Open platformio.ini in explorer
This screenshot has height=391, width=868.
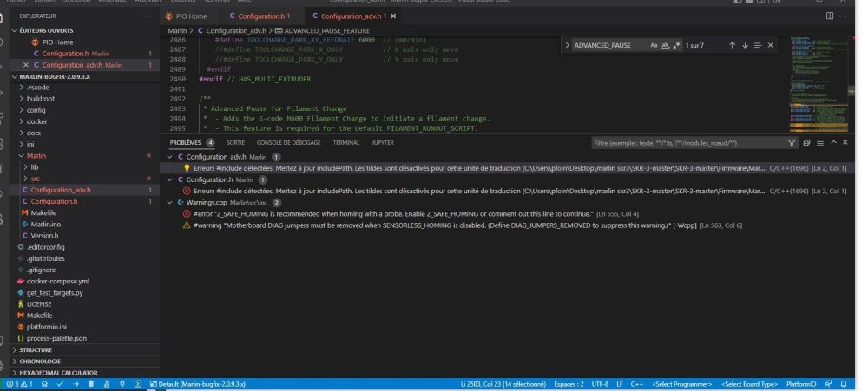[x=47, y=328]
